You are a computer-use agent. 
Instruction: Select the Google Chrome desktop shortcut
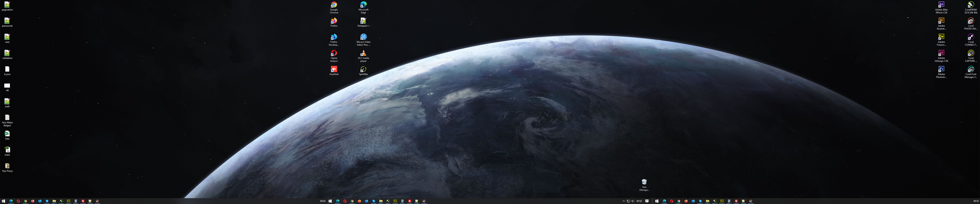click(x=334, y=8)
